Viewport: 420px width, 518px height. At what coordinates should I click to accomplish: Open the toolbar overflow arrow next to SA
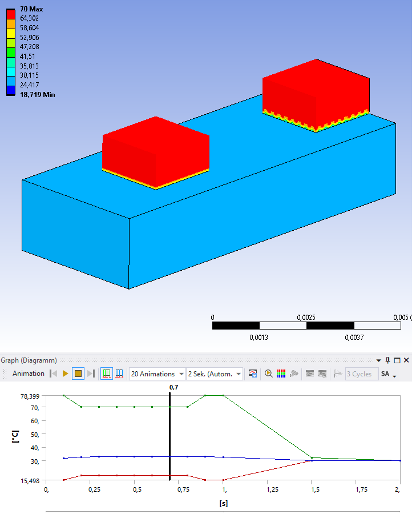click(x=394, y=376)
